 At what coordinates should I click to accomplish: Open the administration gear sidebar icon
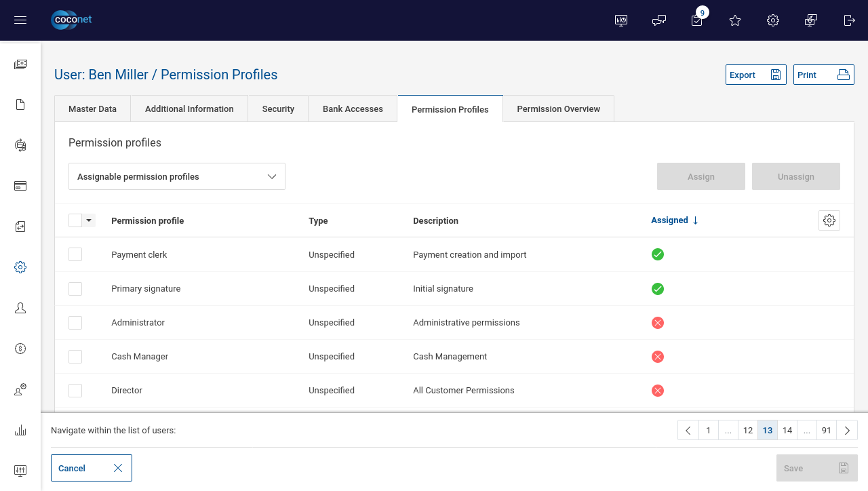click(20, 267)
